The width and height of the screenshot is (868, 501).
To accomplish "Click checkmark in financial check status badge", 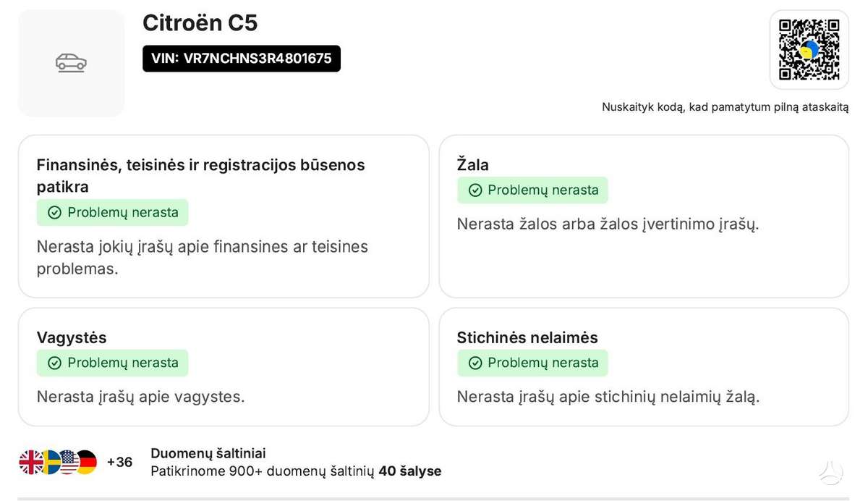I will click(55, 213).
